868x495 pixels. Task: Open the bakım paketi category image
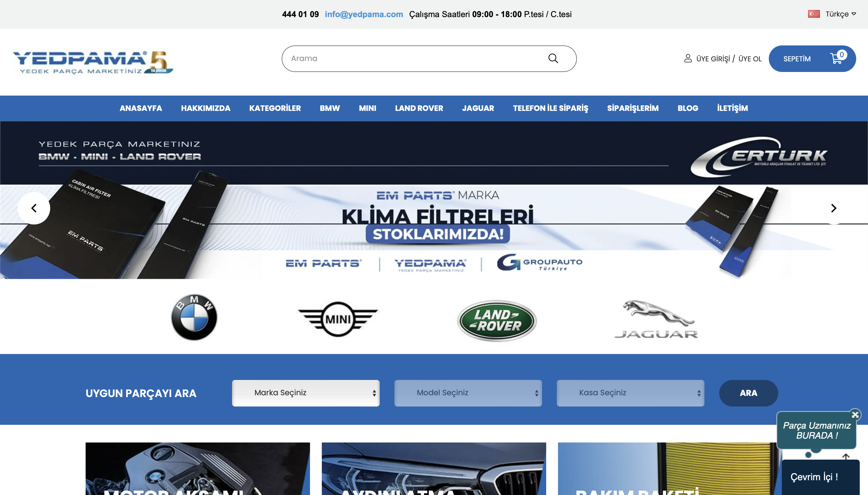pos(670,468)
